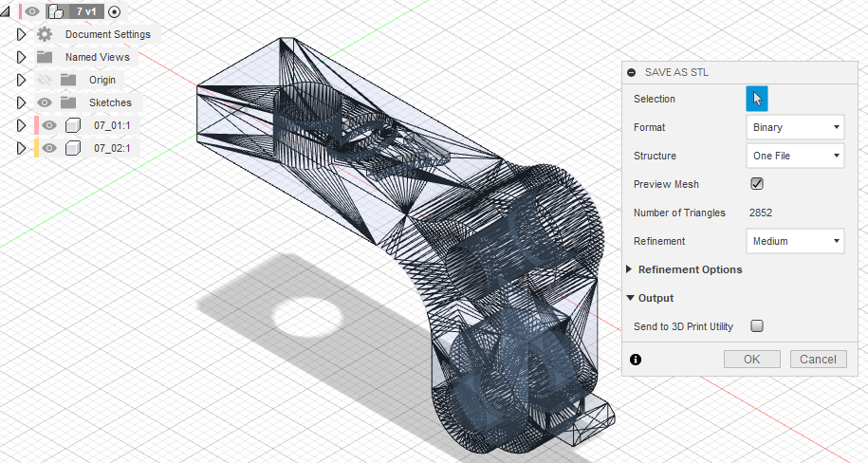Collapse the SAVE AS STL dialog

click(x=632, y=72)
